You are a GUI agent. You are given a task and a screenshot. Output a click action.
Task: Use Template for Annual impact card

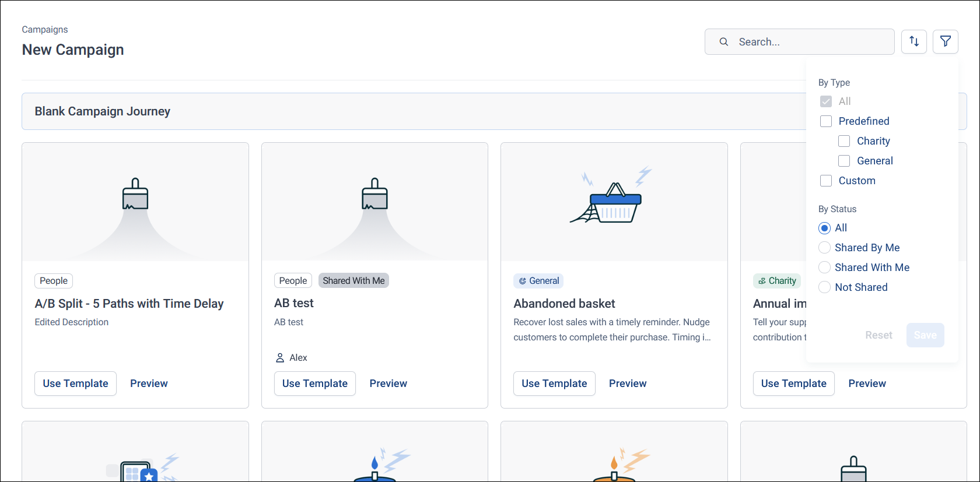[x=794, y=384]
